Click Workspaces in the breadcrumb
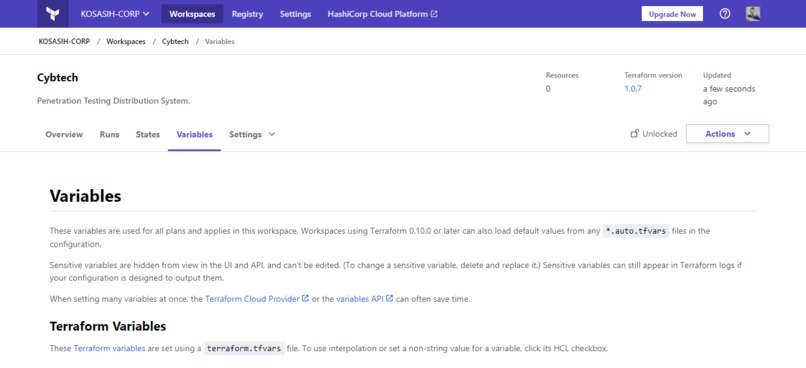The width and height of the screenshot is (806, 368). pyautogui.click(x=126, y=41)
